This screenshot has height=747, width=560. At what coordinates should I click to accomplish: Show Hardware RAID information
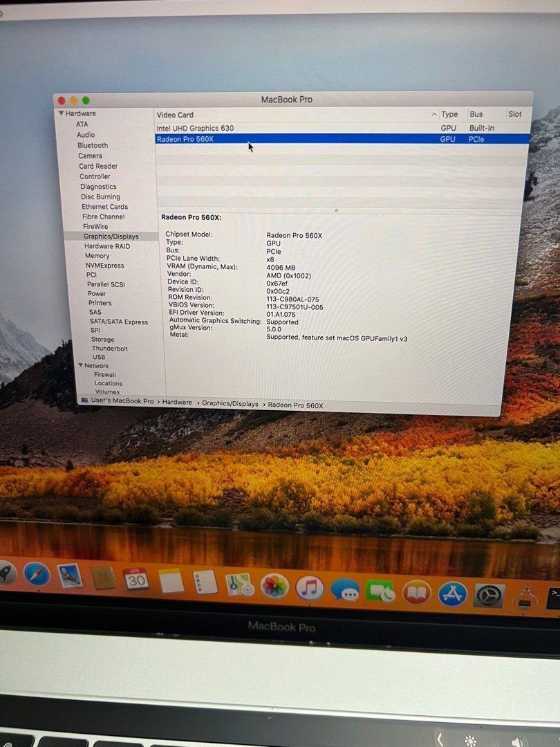click(107, 246)
